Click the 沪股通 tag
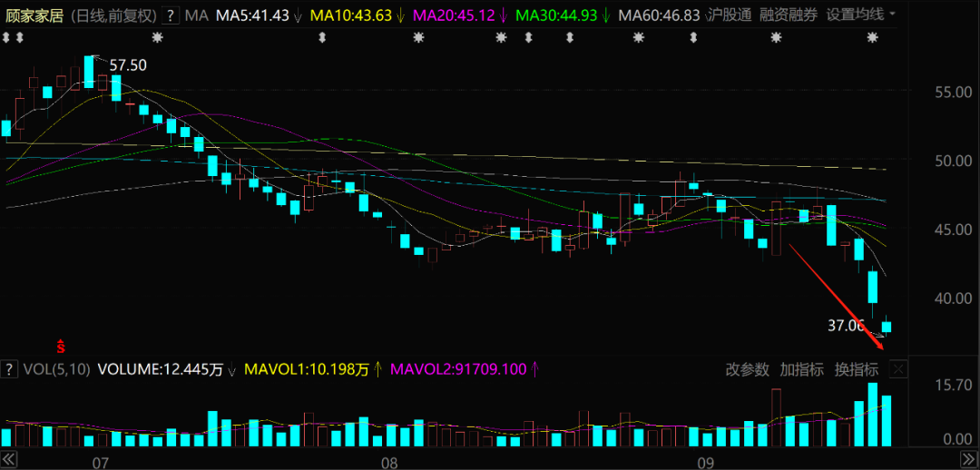Screen dimensions: 980x470 coord(729,15)
